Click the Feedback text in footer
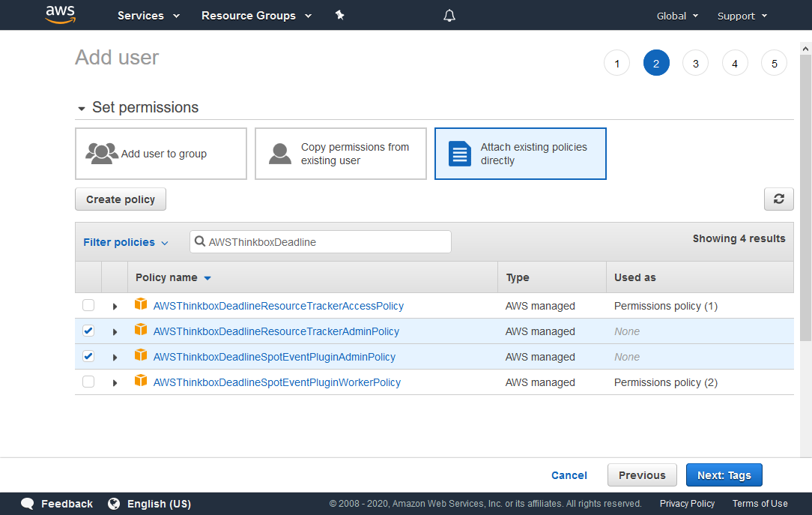Image resolution: width=812 pixels, height=515 pixels. point(67,504)
